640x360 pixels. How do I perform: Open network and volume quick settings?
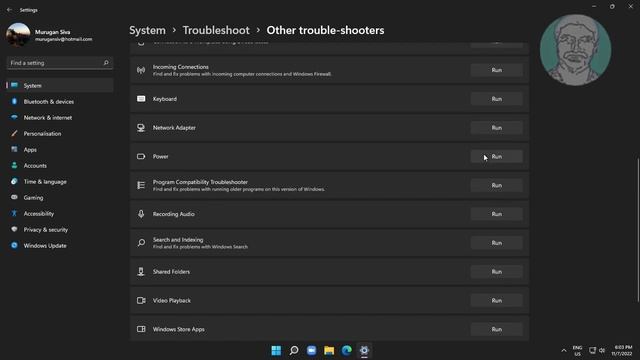tap(597, 350)
